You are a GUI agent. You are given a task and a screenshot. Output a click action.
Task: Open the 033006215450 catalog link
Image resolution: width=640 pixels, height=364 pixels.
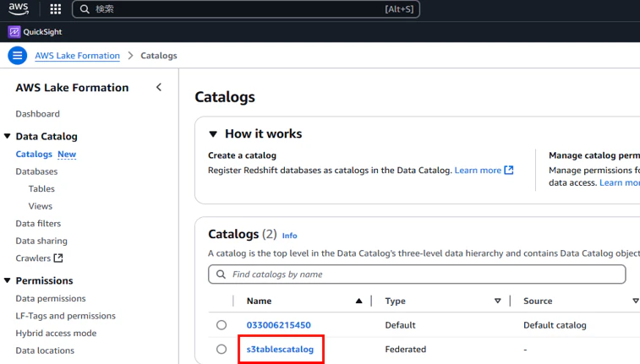click(279, 325)
